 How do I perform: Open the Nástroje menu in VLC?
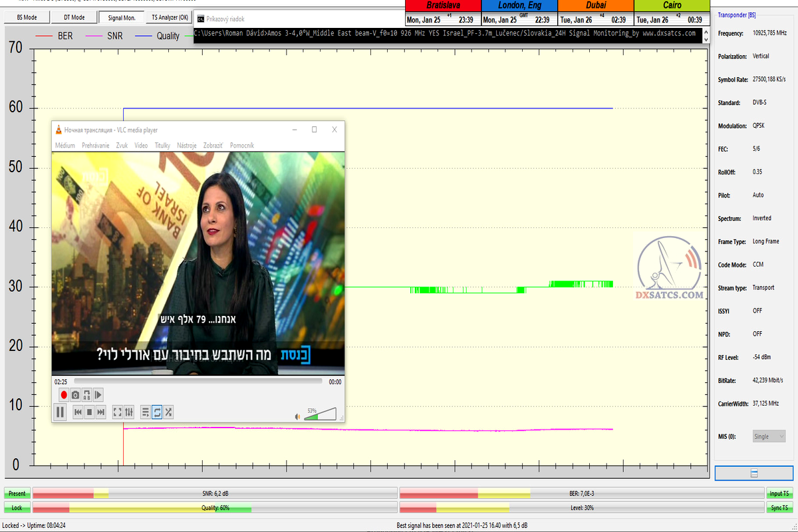187,145
